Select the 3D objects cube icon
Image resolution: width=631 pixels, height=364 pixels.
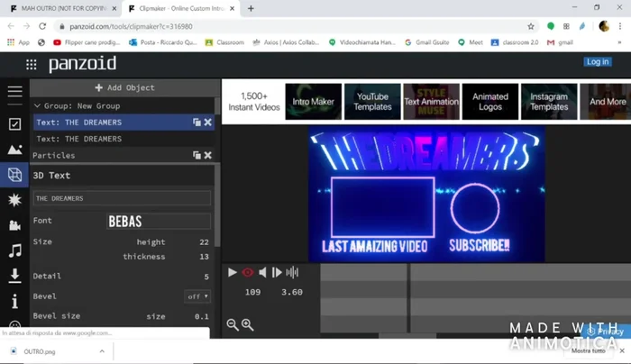coord(14,174)
